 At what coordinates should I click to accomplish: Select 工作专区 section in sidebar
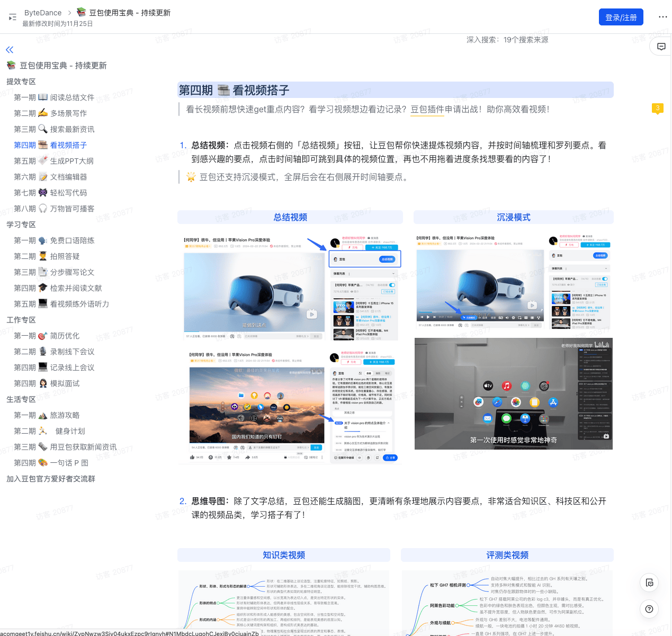pos(21,320)
